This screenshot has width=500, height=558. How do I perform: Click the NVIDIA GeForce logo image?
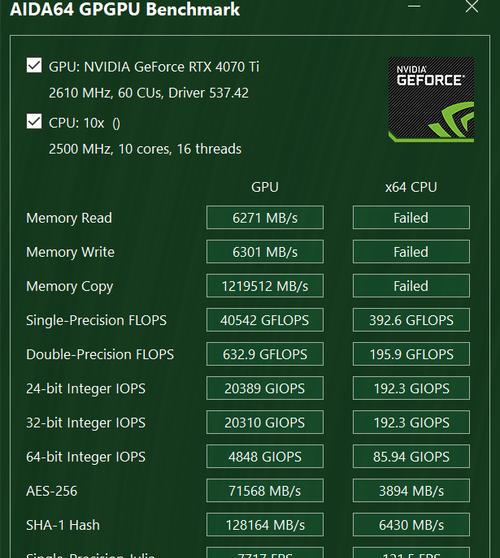(431, 99)
